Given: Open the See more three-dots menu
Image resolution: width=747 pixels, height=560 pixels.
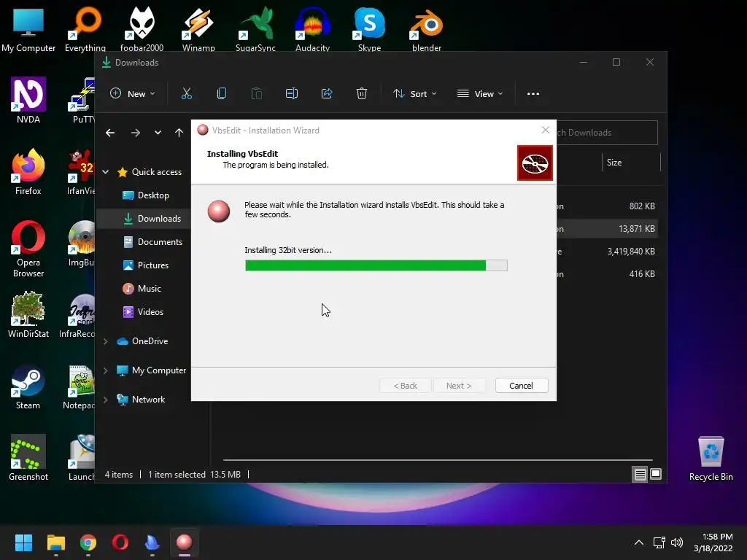Looking at the screenshot, I should (x=533, y=94).
